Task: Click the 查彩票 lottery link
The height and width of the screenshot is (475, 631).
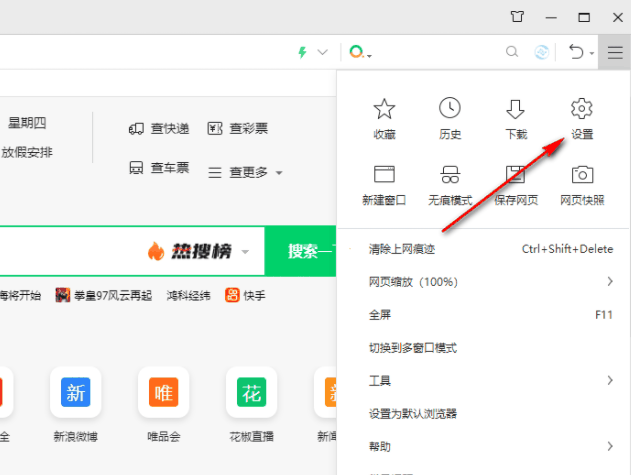Action: point(237,128)
